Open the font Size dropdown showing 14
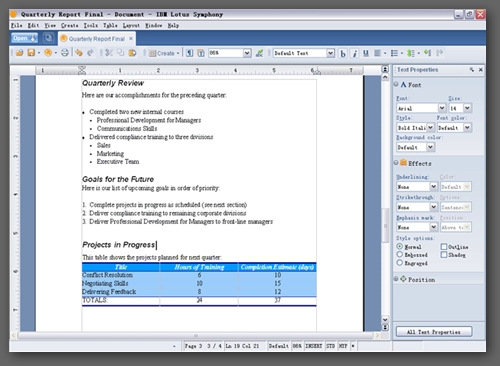 pos(467,108)
